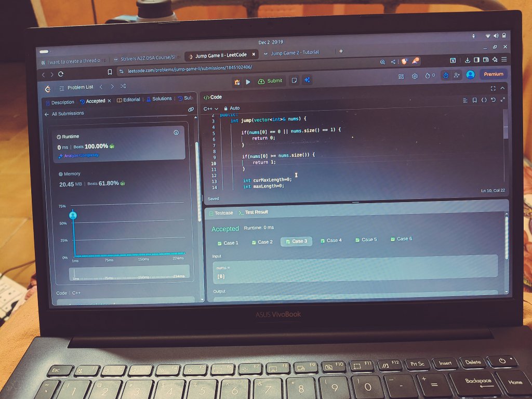The height and width of the screenshot is (399, 532).
Task: Reset code to default icon
Action: [494, 99]
